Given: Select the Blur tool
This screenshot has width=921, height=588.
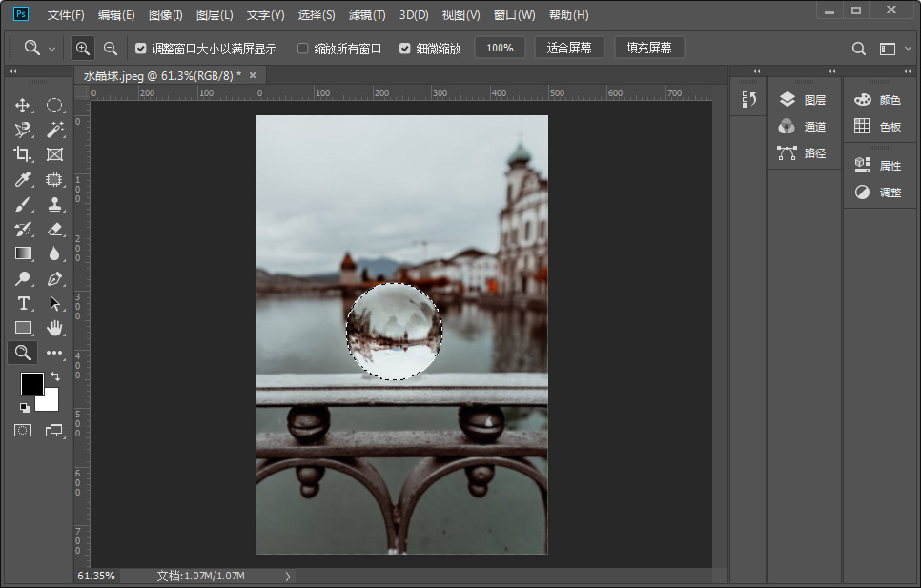Looking at the screenshot, I should [54, 253].
